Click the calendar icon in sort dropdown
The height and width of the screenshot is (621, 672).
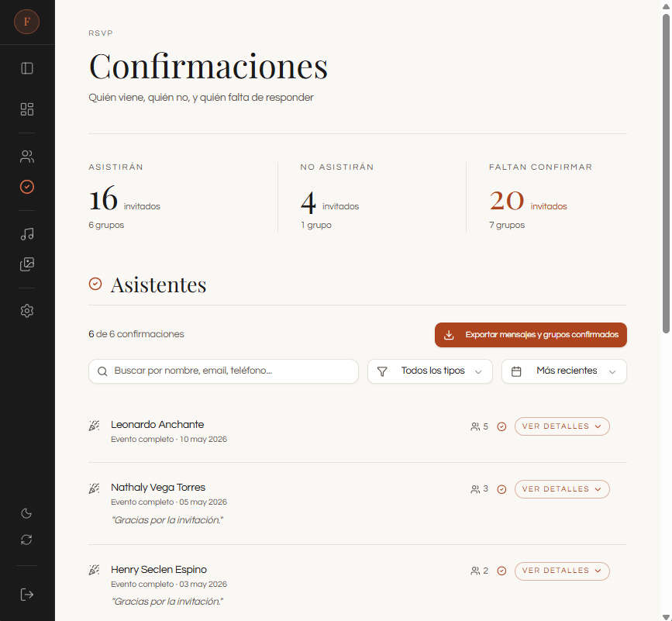(x=516, y=371)
